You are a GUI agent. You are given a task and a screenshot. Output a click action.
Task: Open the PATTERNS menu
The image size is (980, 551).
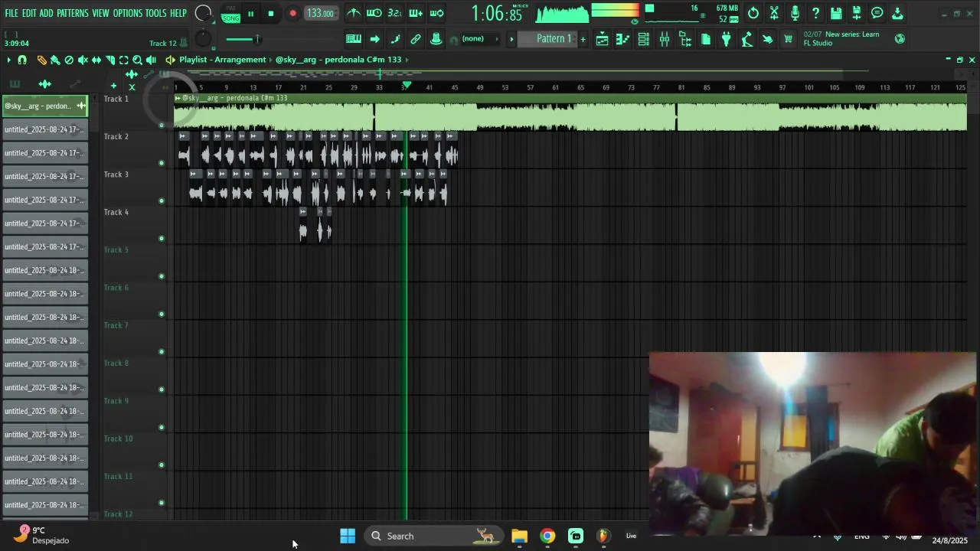(73, 14)
